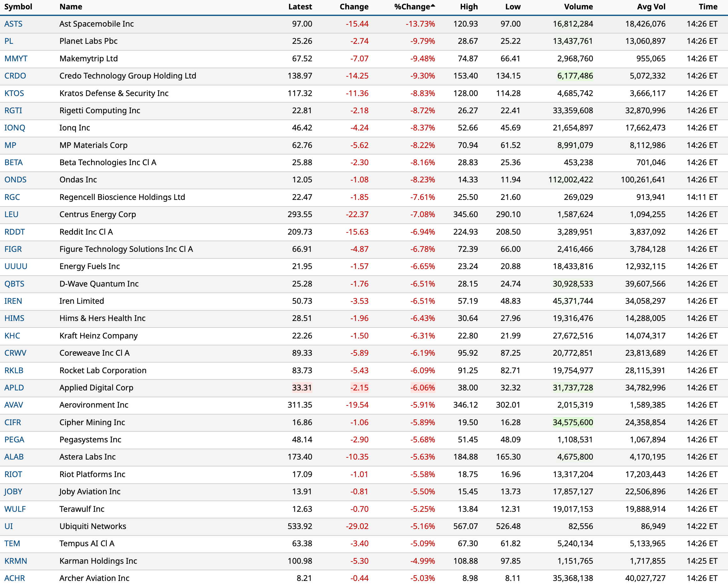Sort by the Time column header
Viewport: 728px width, 585px height.
(x=708, y=7)
